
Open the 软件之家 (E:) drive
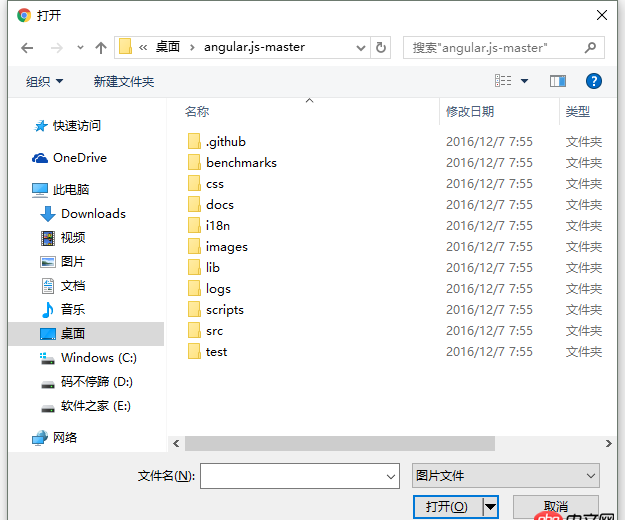pos(86,406)
